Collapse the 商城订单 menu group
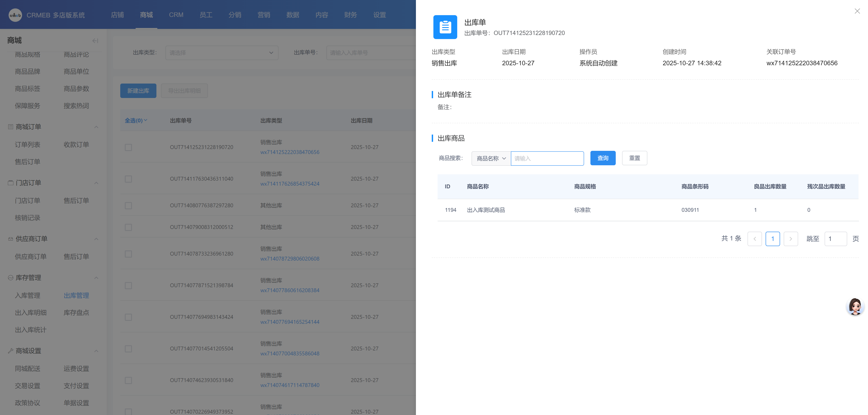 click(96, 127)
